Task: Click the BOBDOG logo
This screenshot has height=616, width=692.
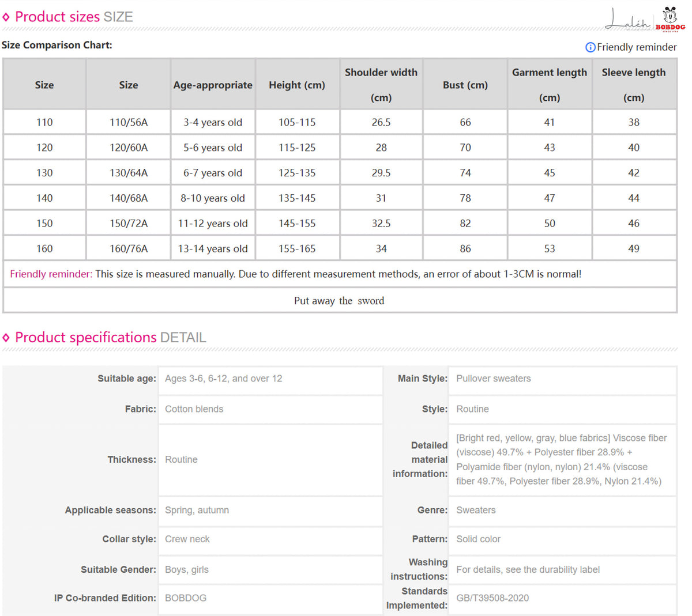Action: 670,18
